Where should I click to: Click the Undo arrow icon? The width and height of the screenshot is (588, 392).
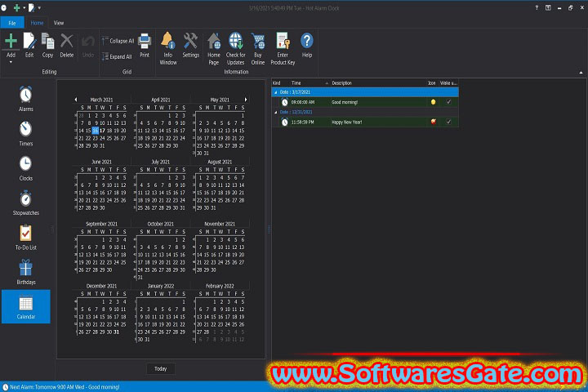[88, 42]
